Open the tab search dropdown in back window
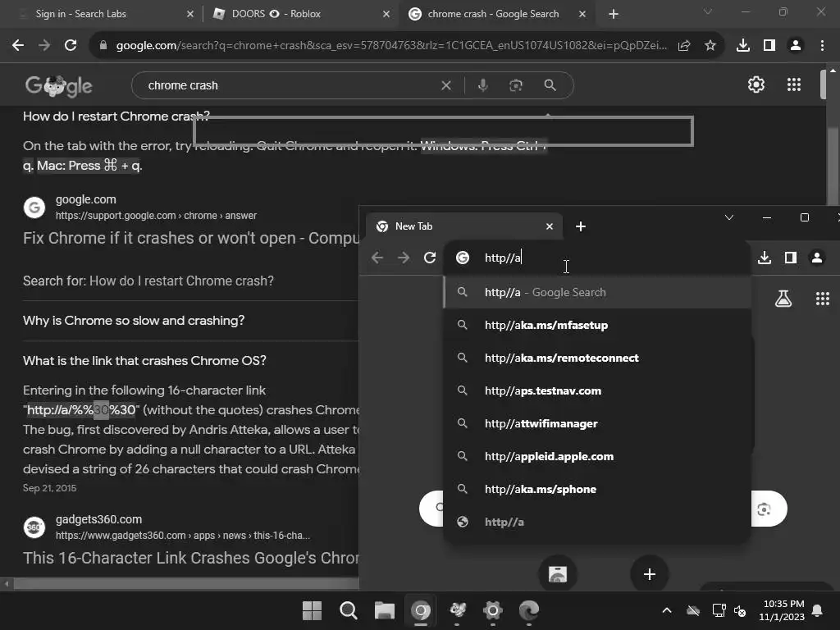Screen dimensions: 840x630 pyautogui.click(x=708, y=11)
